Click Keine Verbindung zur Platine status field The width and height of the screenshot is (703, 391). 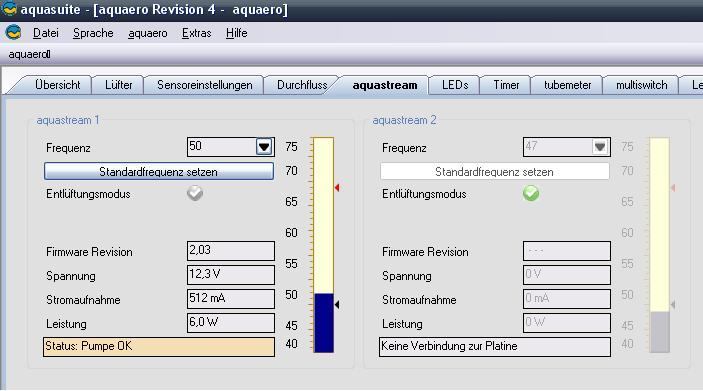495,347
